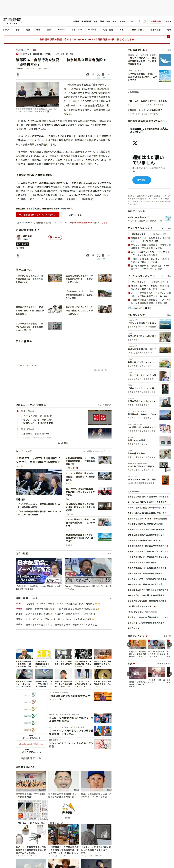This screenshot has height=868, width=174.
Task: Open the 朝日新聞モール logo link
Action: [x=31, y=758]
